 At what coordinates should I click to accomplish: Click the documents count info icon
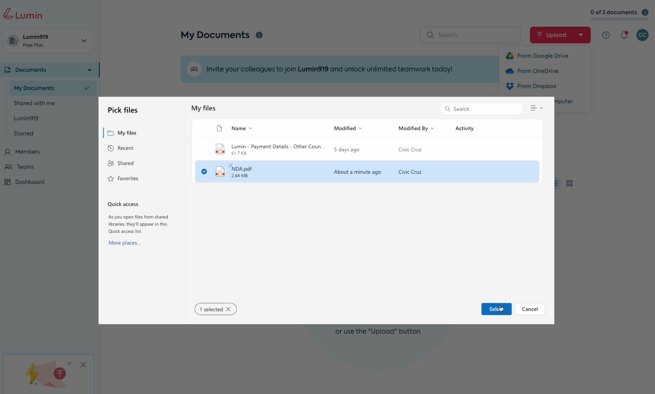(645, 12)
